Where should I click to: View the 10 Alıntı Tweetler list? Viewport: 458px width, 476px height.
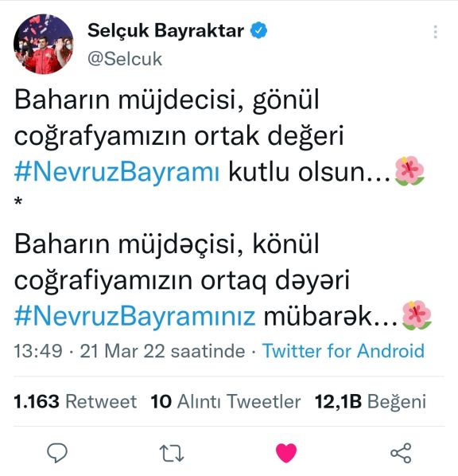tap(226, 401)
